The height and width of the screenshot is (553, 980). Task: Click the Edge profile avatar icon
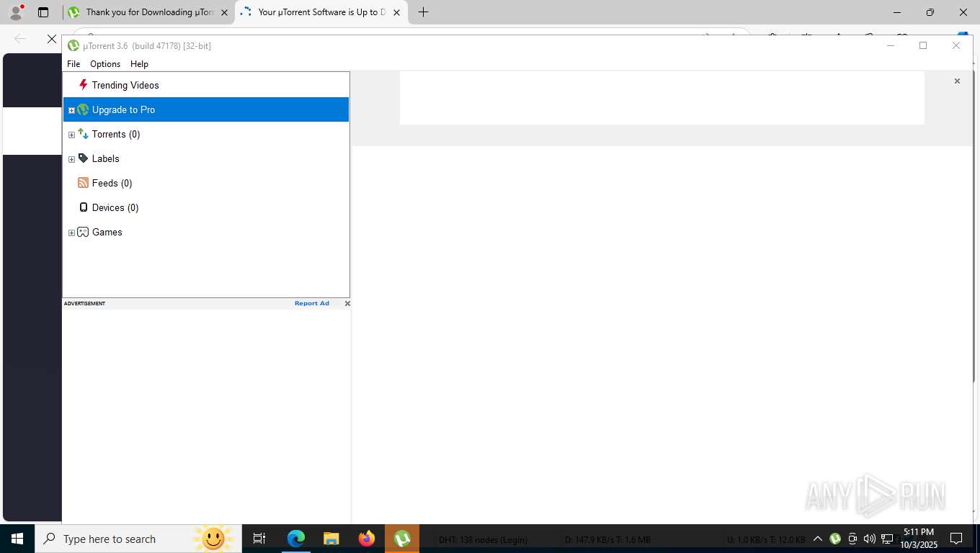[x=15, y=12]
